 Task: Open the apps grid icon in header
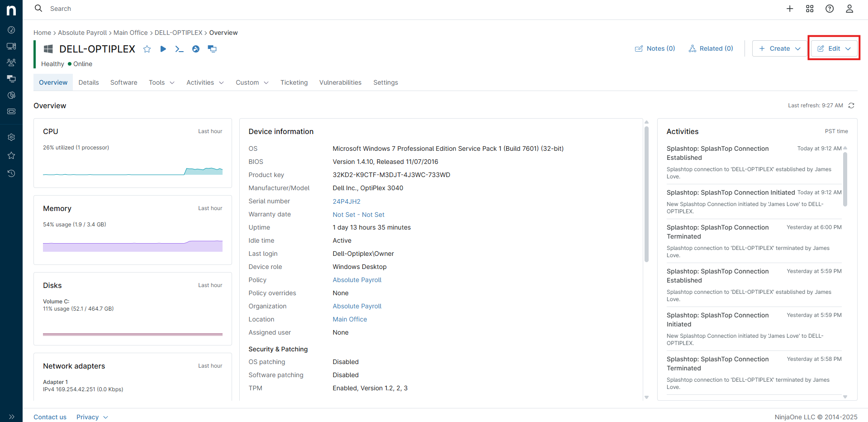point(810,9)
